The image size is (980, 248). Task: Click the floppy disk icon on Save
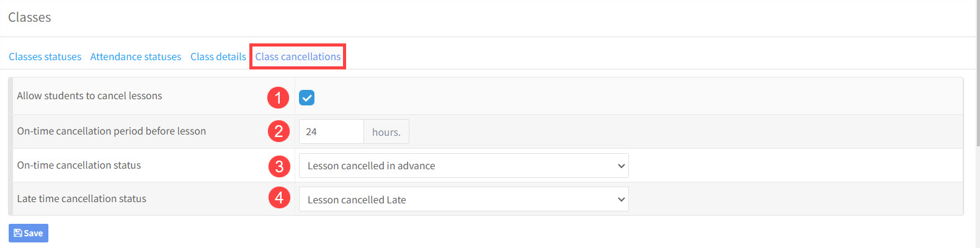(18, 233)
